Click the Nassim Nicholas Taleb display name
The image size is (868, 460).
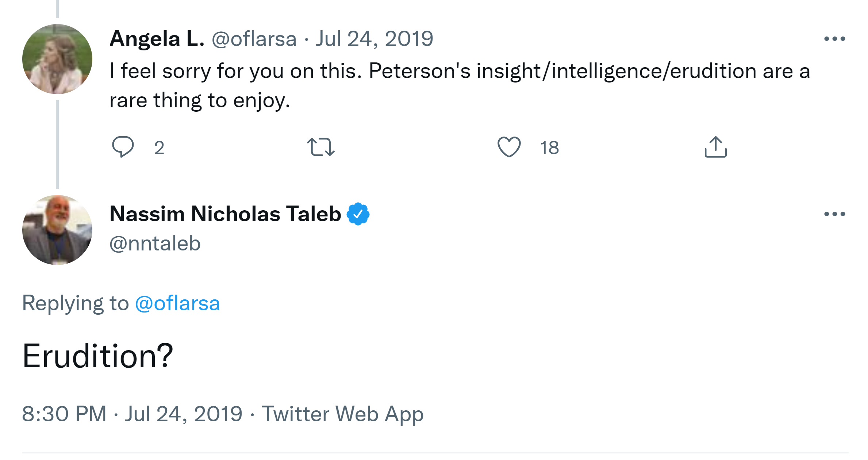coord(225,214)
